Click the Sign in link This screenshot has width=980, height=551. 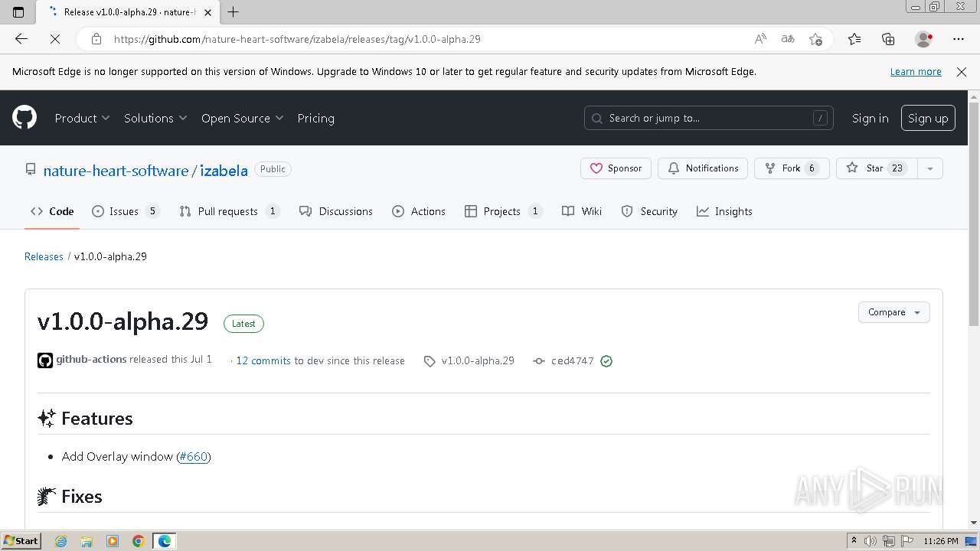coord(870,118)
